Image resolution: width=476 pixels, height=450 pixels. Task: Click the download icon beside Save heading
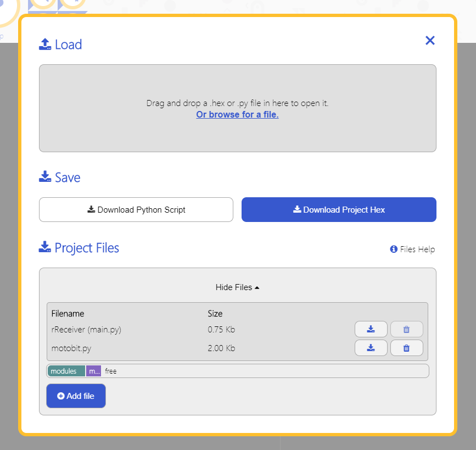[x=45, y=176]
